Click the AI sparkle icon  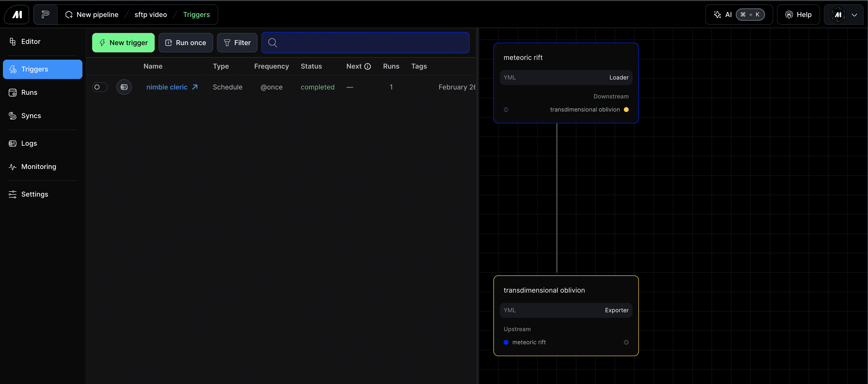717,15
